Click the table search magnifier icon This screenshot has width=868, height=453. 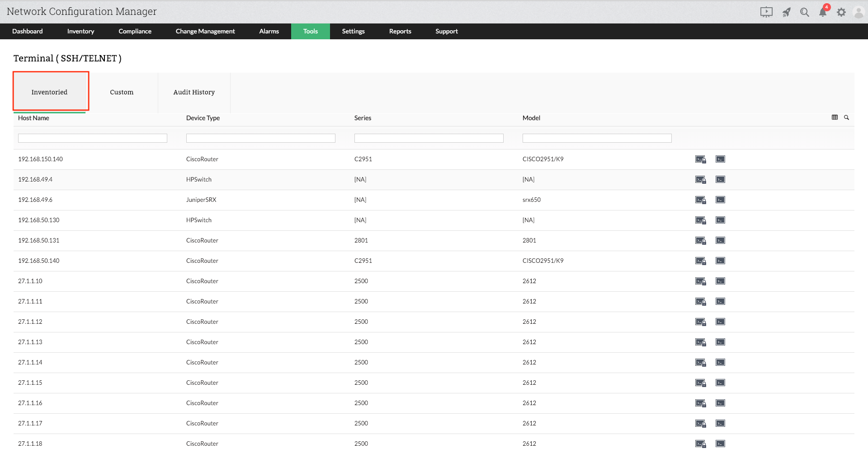pyautogui.click(x=846, y=117)
